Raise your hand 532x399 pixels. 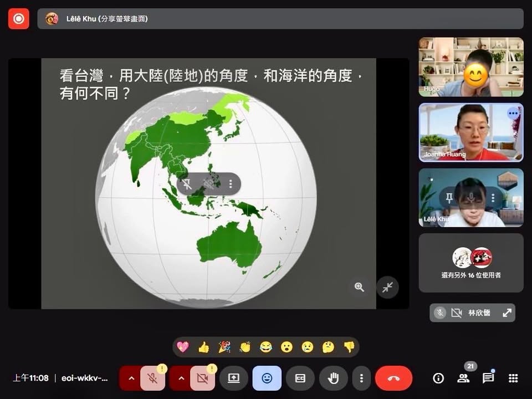tap(334, 378)
